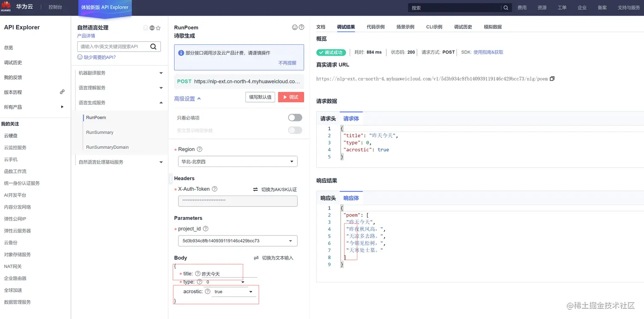
Task: Click the smiley feedback icon beside 自然语言处理
Action: (x=146, y=28)
